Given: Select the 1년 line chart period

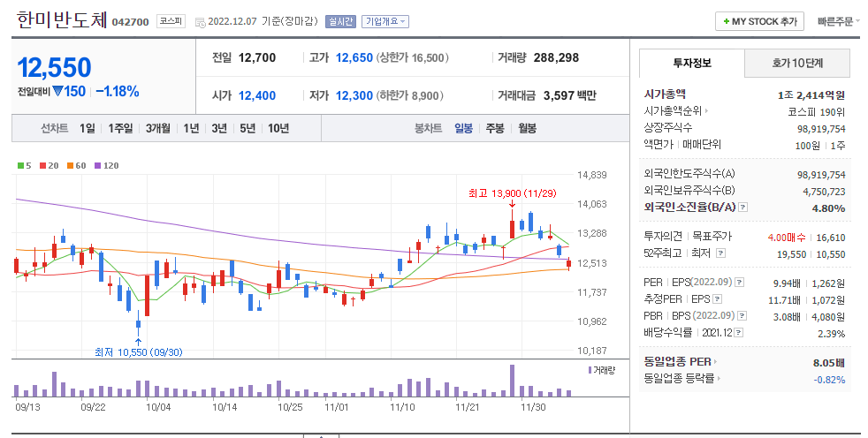Looking at the screenshot, I should click(191, 128).
